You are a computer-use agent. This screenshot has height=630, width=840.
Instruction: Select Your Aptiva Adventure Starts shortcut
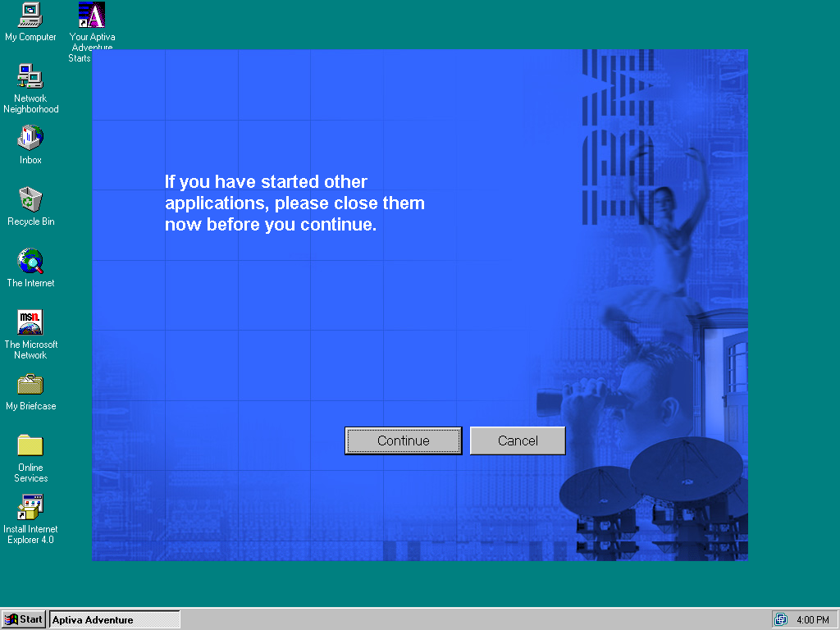point(91,15)
